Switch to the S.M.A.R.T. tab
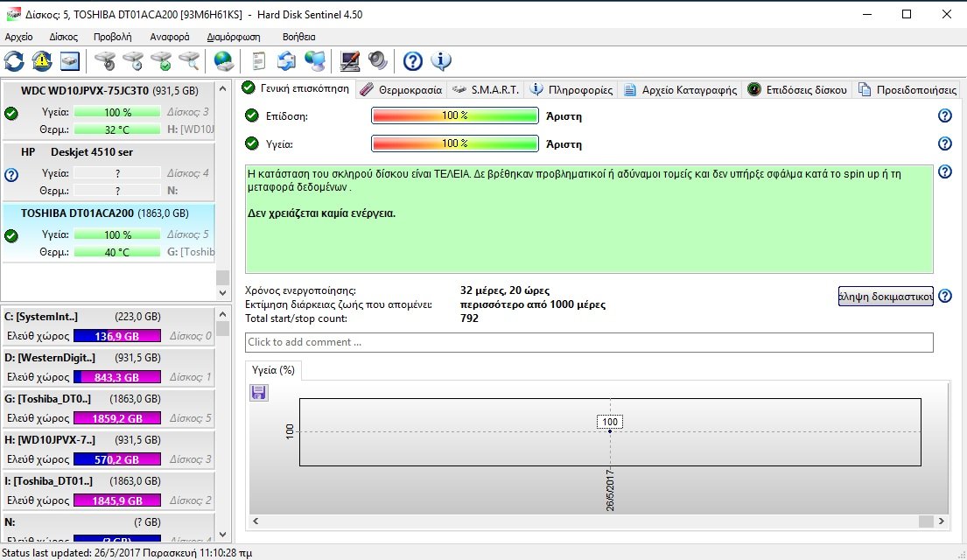967x560 pixels. coord(487,89)
